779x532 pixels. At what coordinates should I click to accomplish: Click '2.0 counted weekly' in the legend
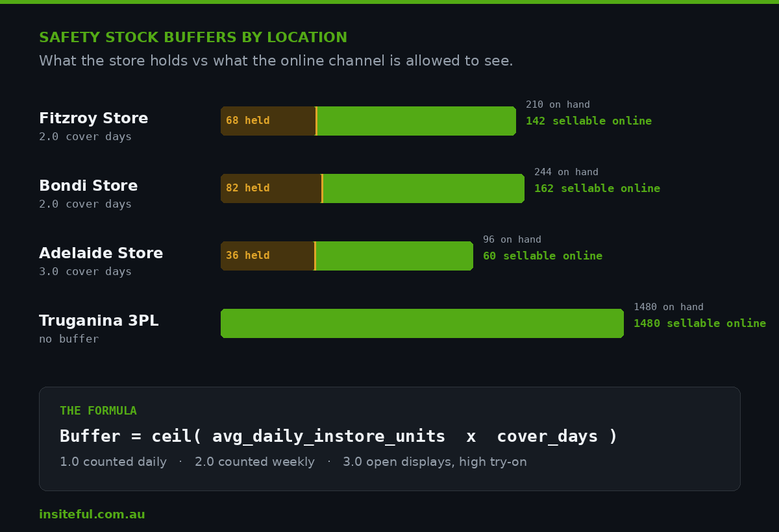[x=254, y=462]
